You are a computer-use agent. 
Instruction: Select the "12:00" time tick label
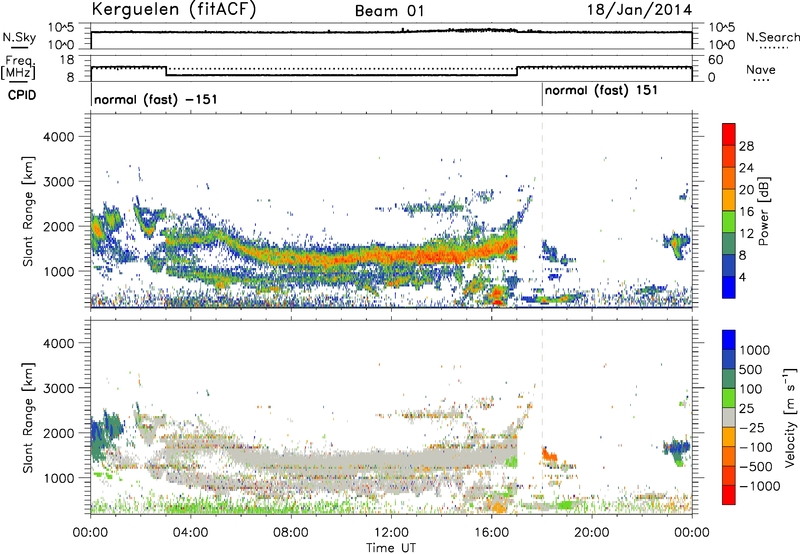click(391, 533)
